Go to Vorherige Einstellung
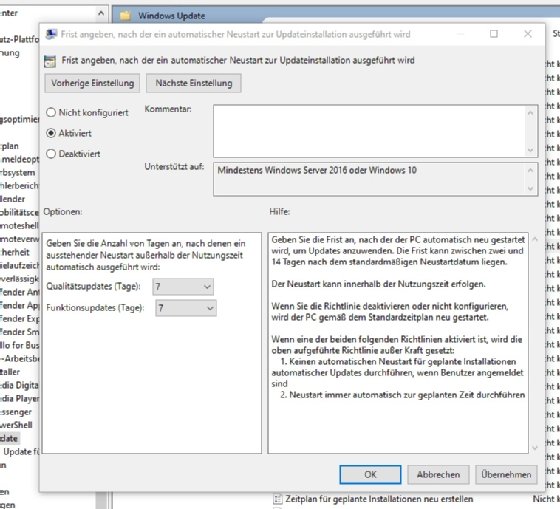560x509 pixels. pos(92,83)
